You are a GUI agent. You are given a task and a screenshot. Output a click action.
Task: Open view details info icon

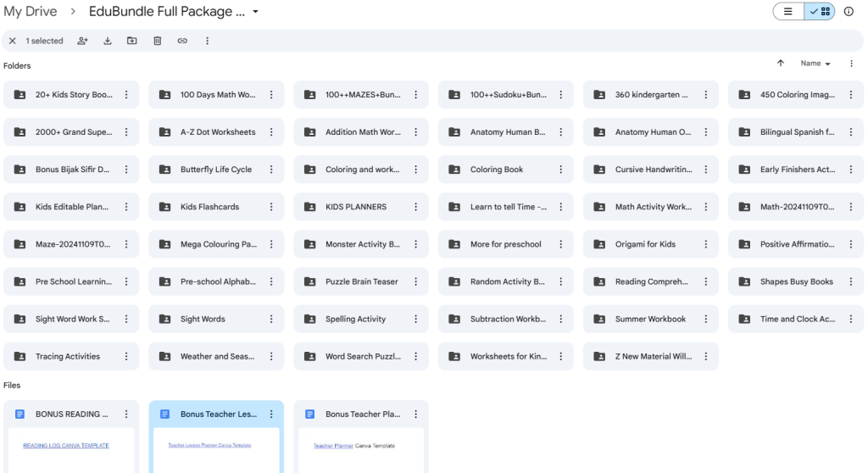(x=849, y=12)
